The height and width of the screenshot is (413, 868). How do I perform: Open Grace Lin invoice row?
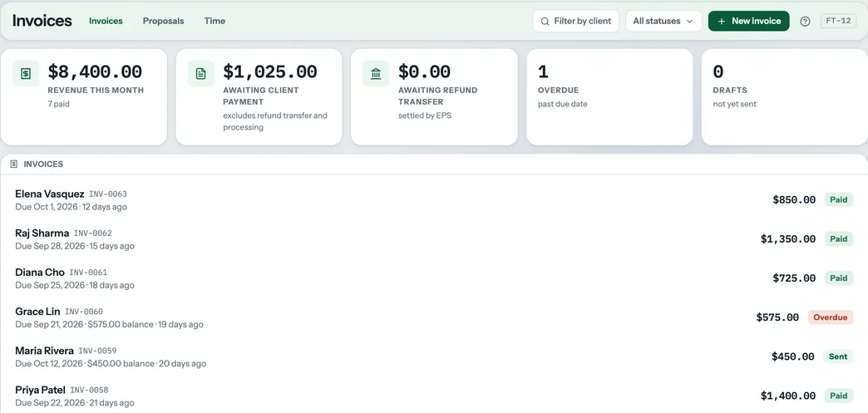[434, 317]
